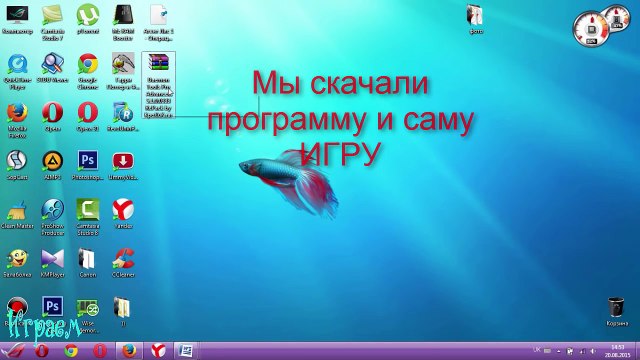The width and height of the screenshot is (640, 360).
Task: Click the UK language indicator in tray
Action: tap(537, 350)
